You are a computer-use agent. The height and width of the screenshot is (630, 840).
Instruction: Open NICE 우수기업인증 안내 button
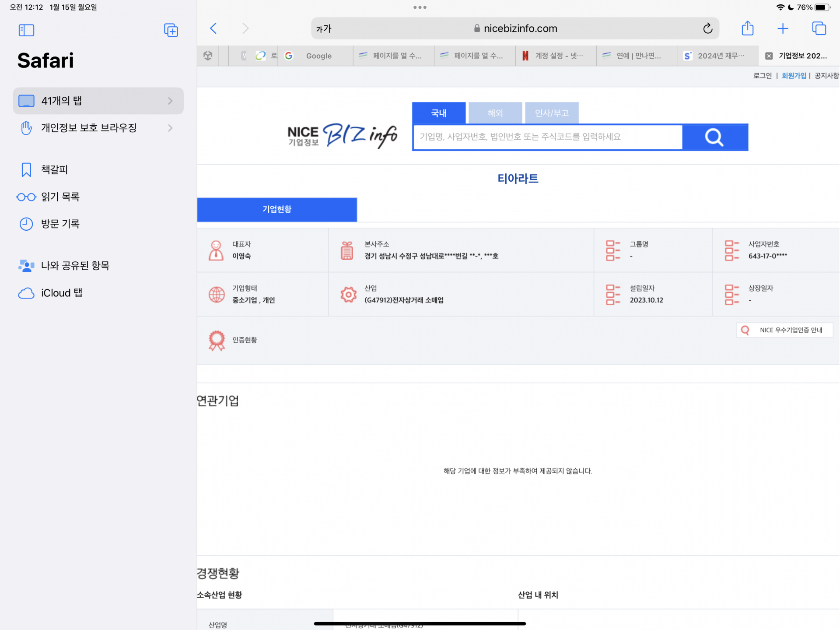coord(784,330)
